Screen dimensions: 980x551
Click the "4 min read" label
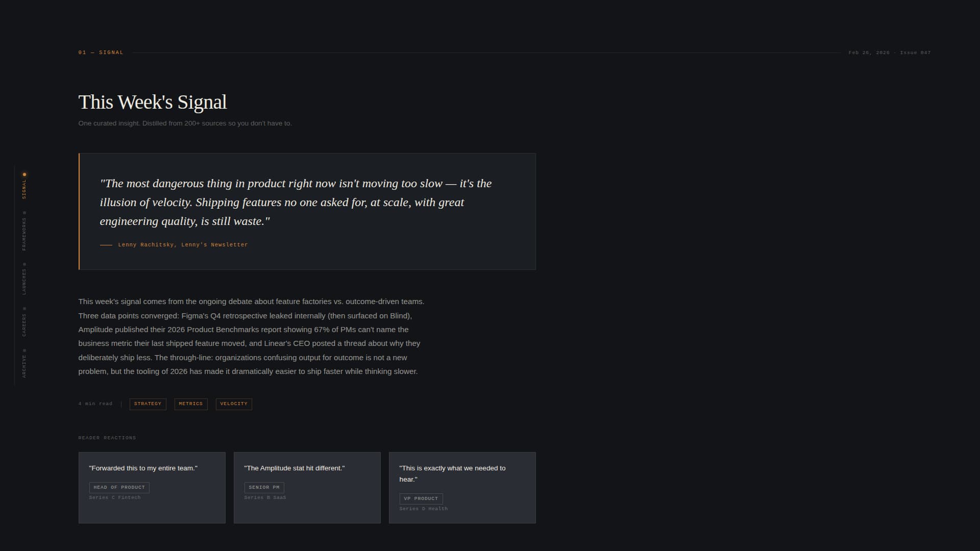point(95,404)
